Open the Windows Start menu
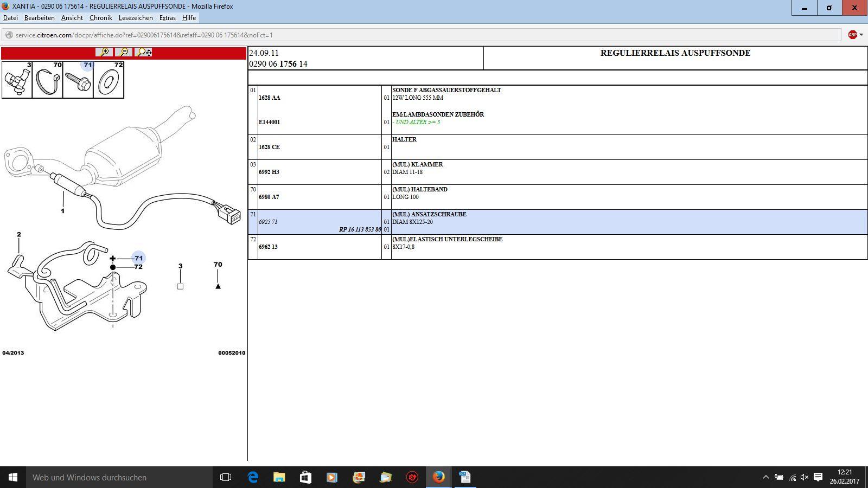 coord(13,477)
